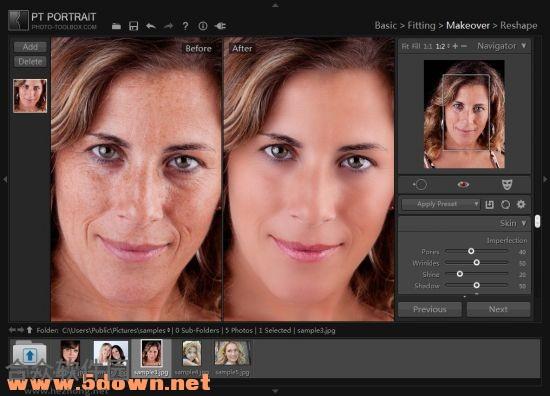Undo the last edit
Viewport: 550px width, 396px height.
(x=151, y=26)
